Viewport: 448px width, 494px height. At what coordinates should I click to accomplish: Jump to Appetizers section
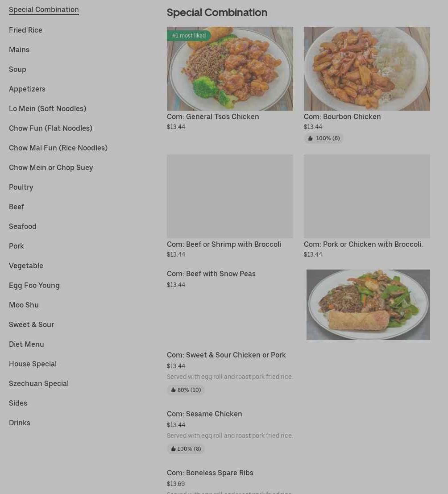[27, 89]
